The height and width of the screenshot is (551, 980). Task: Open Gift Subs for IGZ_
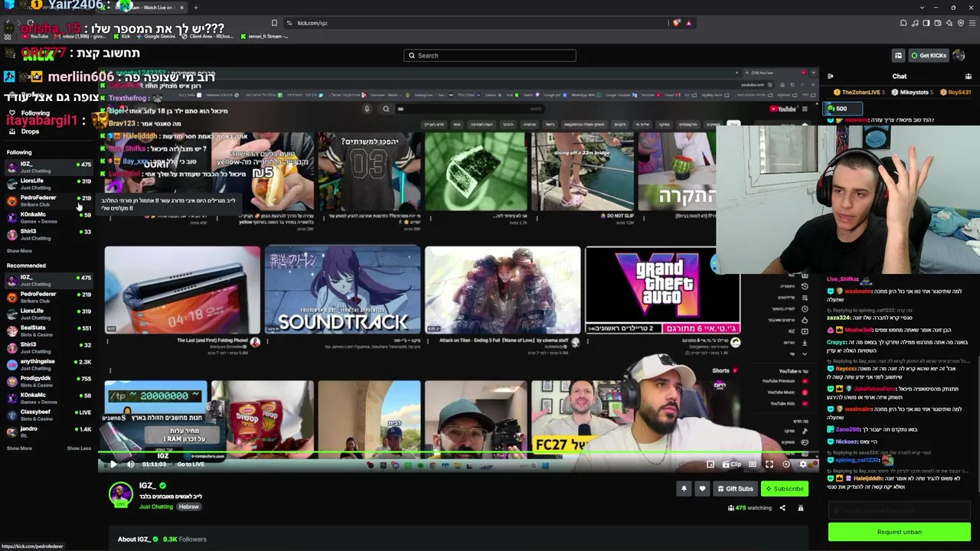[735, 488]
